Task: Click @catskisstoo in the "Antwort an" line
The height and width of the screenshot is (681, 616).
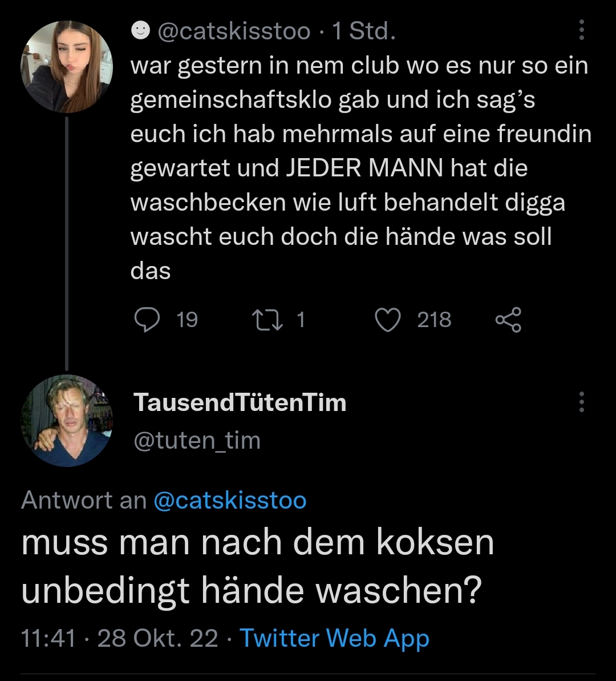Action: (230, 500)
